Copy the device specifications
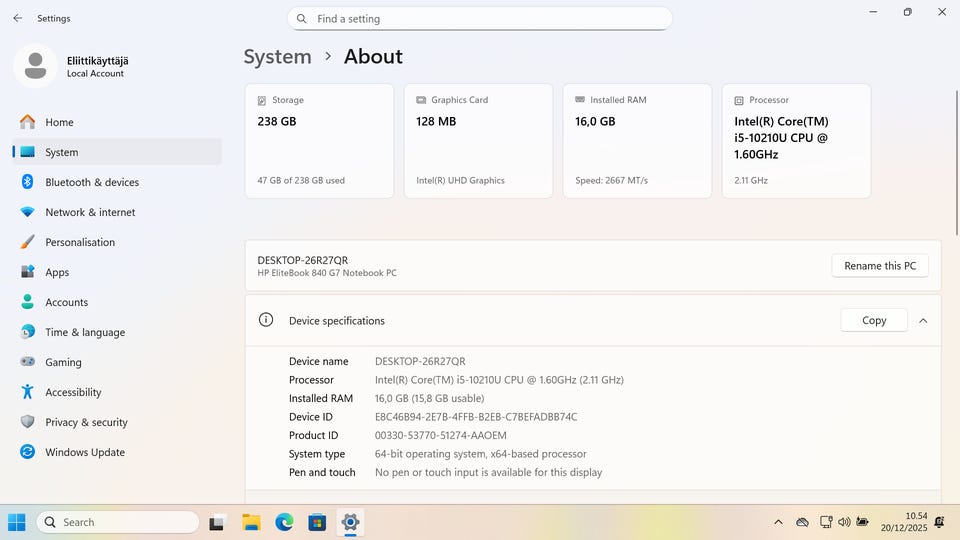The height and width of the screenshot is (540, 960). 874,320
